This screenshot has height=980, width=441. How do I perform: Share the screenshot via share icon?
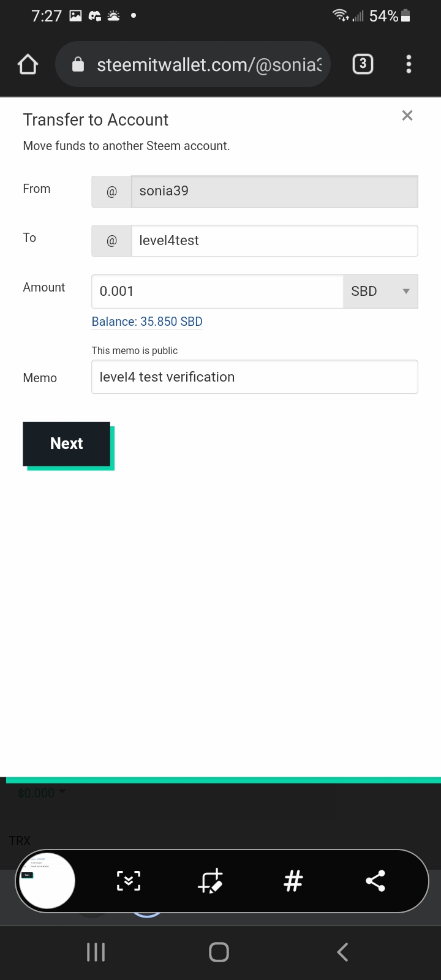375,881
